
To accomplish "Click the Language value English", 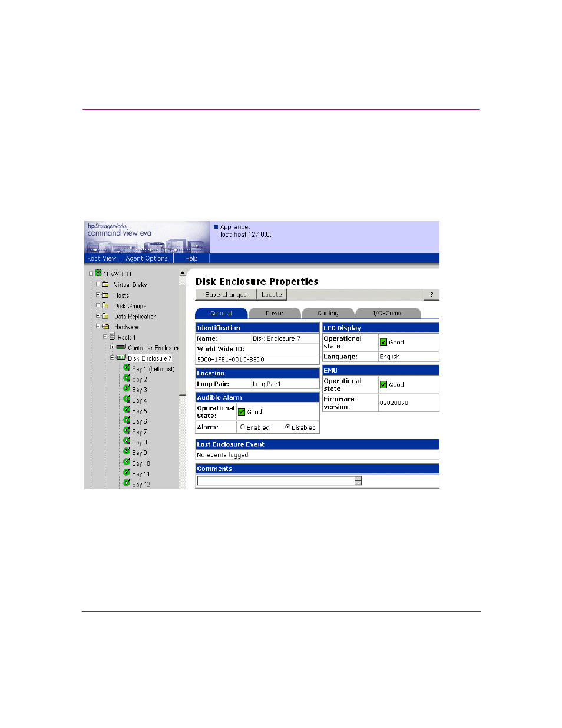I will (390, 357).
